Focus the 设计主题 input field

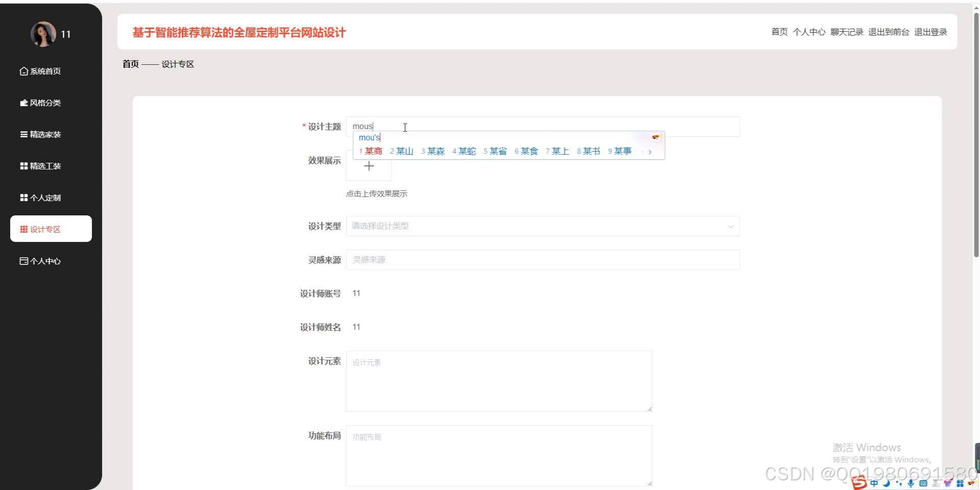click(x=543, y=127)
